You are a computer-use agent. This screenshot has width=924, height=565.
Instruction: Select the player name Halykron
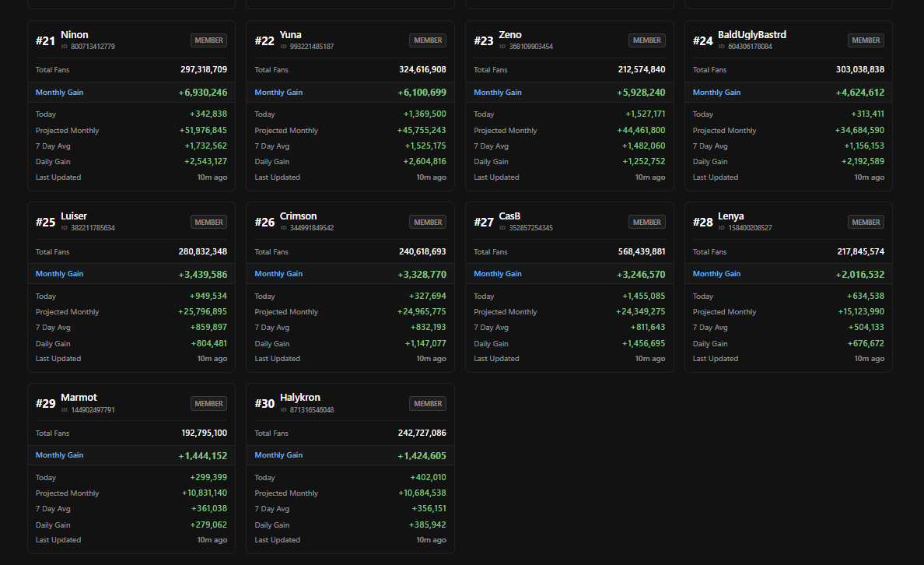point(300,398)
